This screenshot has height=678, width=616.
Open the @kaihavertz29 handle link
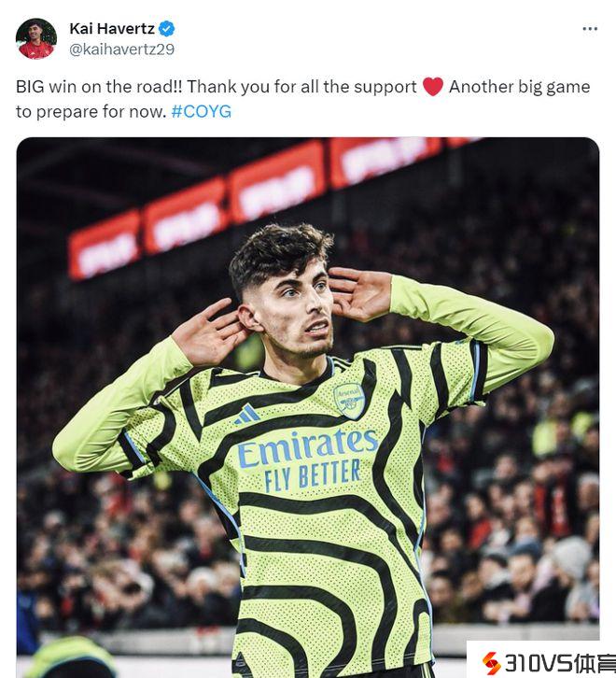pos(122,49)
